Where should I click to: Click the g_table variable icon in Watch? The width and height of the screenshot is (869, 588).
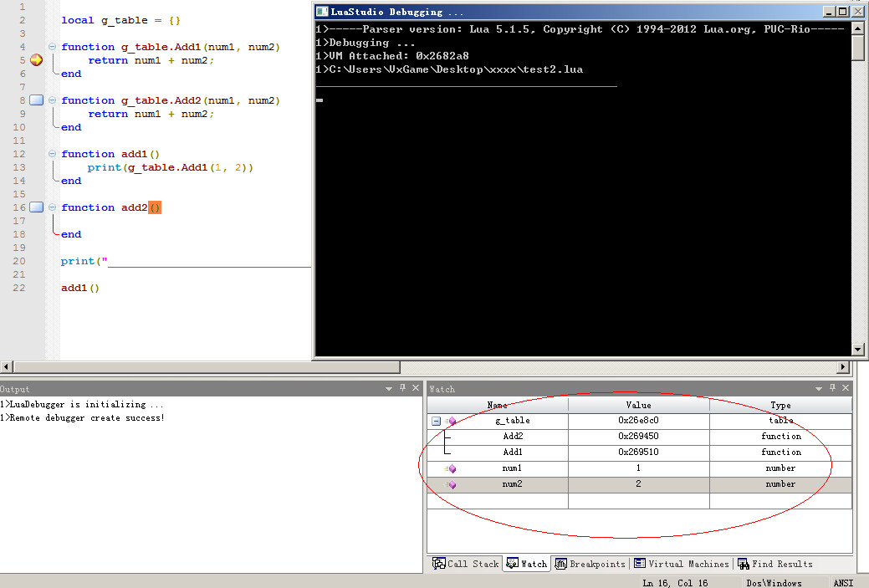[x=451, y=422]
